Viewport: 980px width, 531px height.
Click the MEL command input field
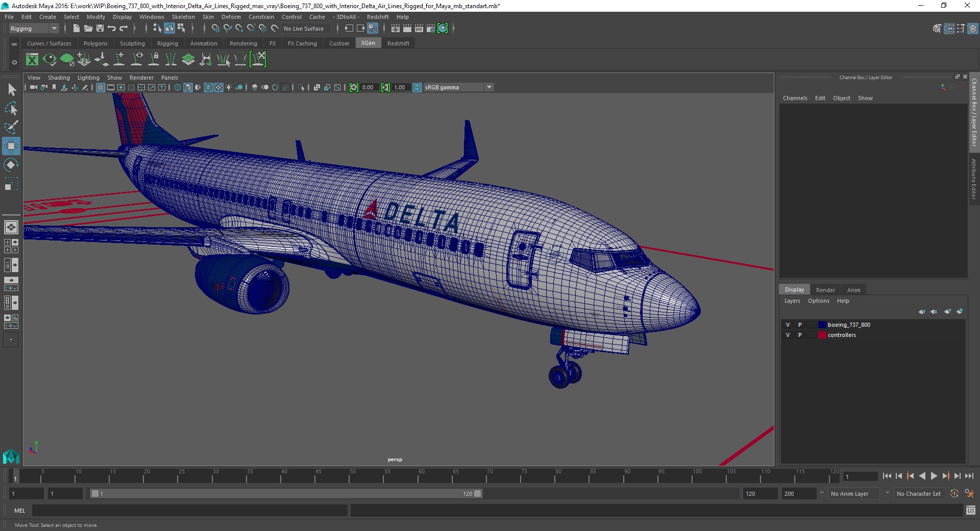point(189,510)
